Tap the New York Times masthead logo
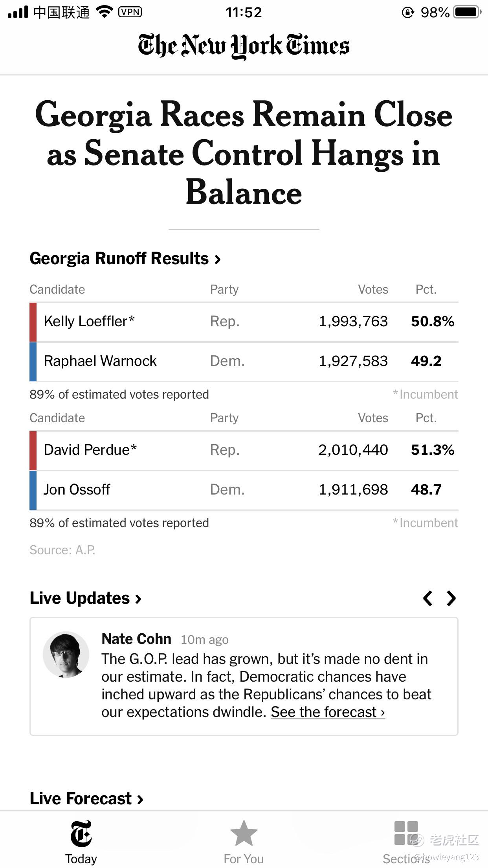This screenshot has height=868, width=488. click(x=244, y=46)
